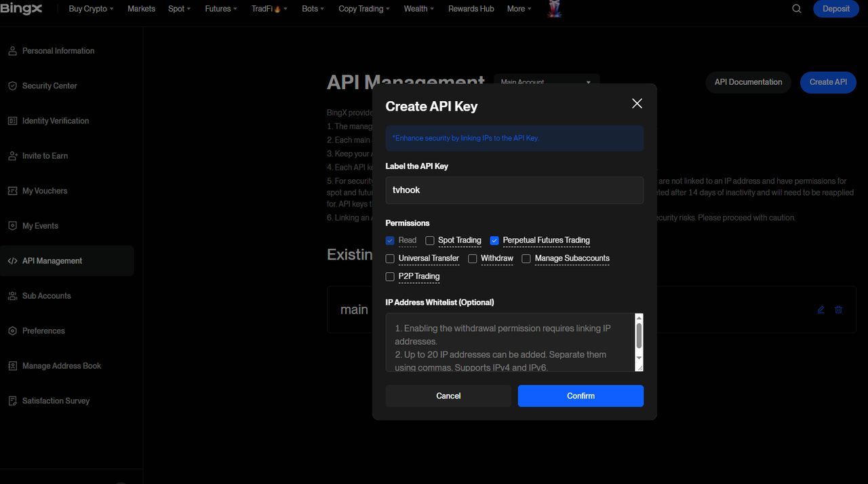Screen dimensions: 868x484
Task: Enable Manage Subaccounts permission
Action: click(x=526, y=259)
